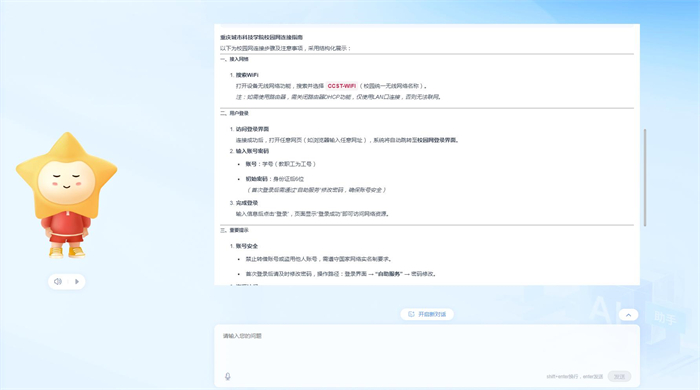The image size is (700, 390).
Task: Click the 1. 搜索WiFi step title
Action: click(244, 75)
